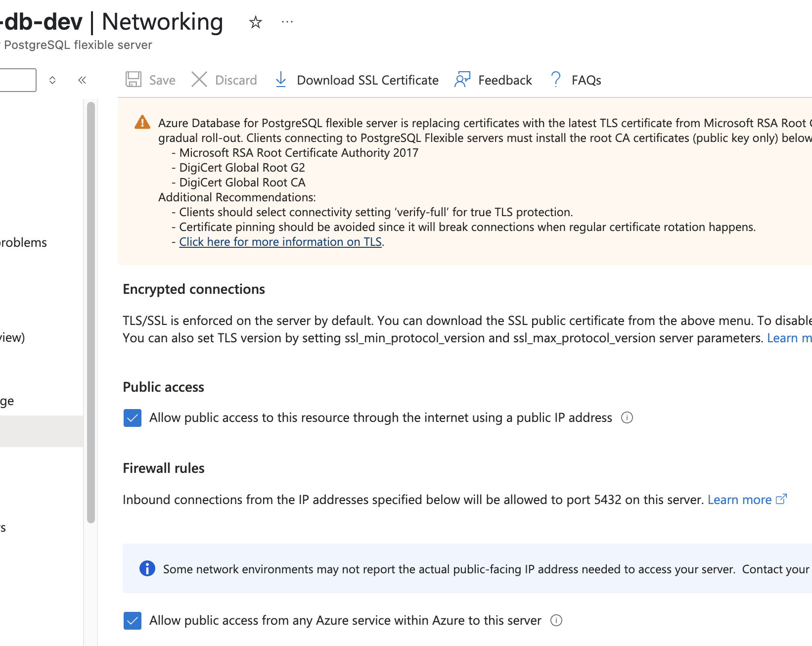Click the sidebar vertical scrollbar
This screenshot has width=812, height=646.
click(x=91, y=312)
